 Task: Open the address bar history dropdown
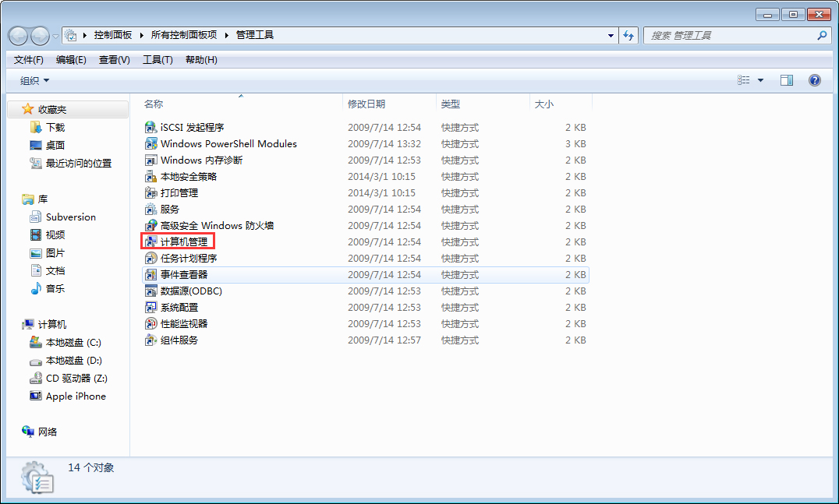pos(611,35)
